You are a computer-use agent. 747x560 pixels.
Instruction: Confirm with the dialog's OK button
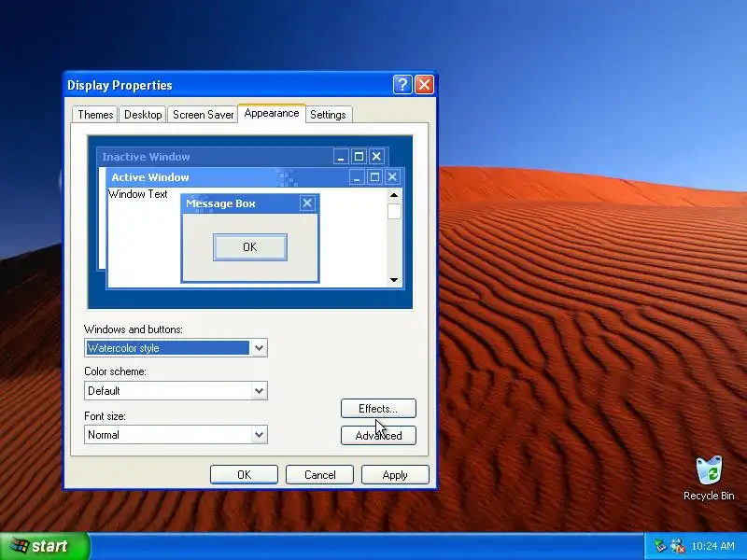coord(244,475)
